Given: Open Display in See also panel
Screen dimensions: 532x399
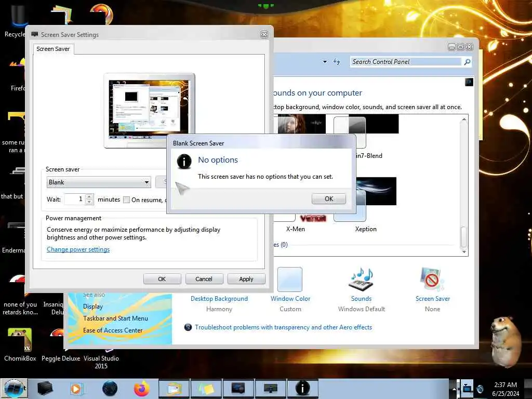Looking at the screenshot, I should [x=93, y=307].
